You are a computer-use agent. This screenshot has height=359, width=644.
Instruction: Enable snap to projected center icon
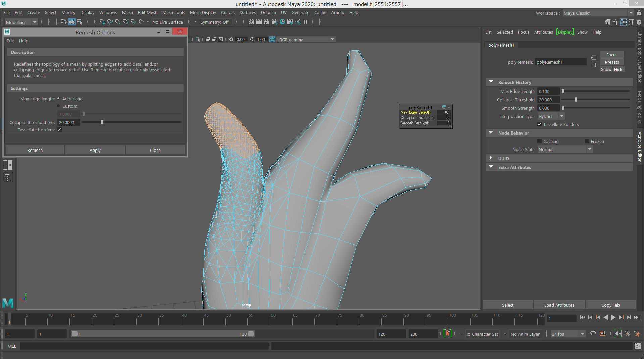[x=126, y=22]
